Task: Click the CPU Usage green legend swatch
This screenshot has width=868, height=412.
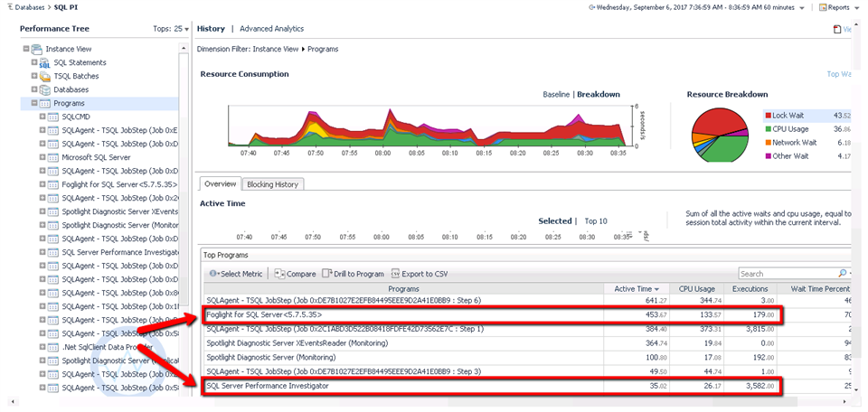Action: coord(769,129)
